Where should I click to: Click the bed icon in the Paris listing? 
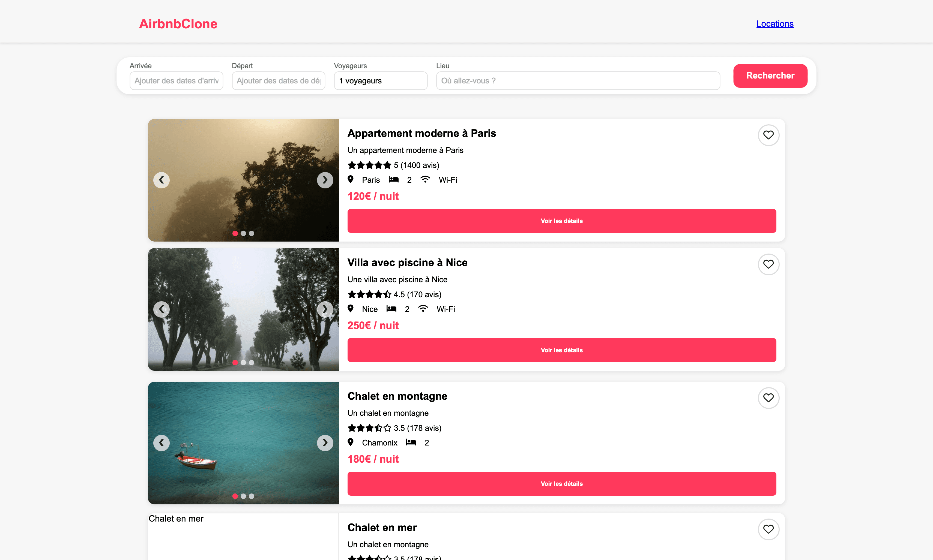393,180
